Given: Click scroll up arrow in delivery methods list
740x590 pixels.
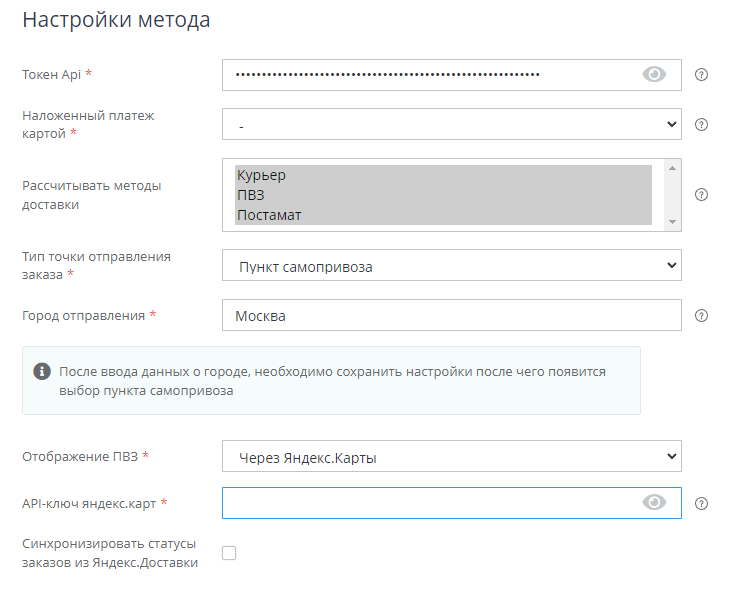Looking at the screenshot, I should pos(672,168).
